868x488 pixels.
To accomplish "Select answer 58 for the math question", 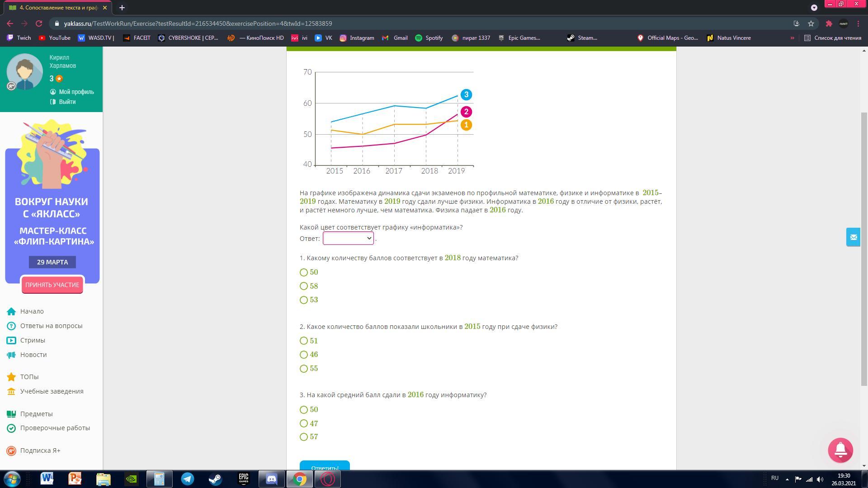I will [x=304, y=286].
